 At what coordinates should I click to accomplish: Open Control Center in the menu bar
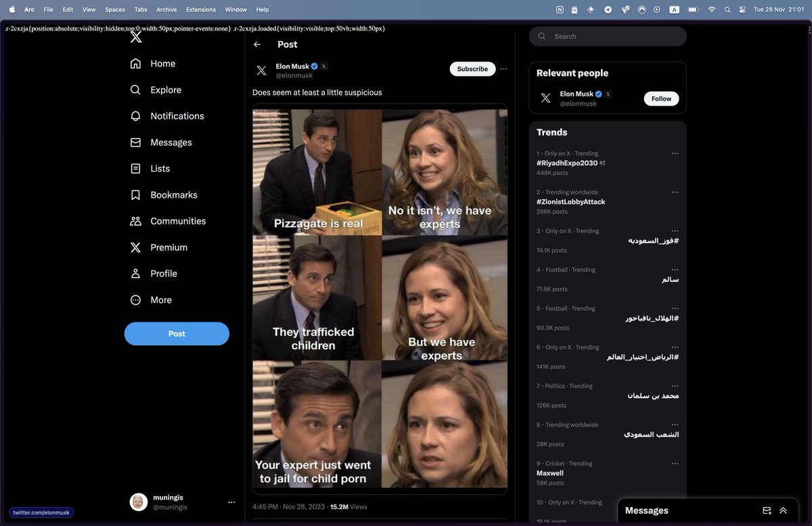[742, 9]
